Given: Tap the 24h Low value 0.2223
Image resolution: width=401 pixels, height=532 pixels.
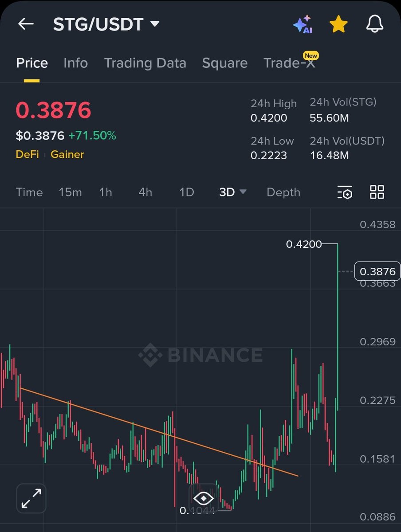Looking at the screenshot, I should [269, 156].
